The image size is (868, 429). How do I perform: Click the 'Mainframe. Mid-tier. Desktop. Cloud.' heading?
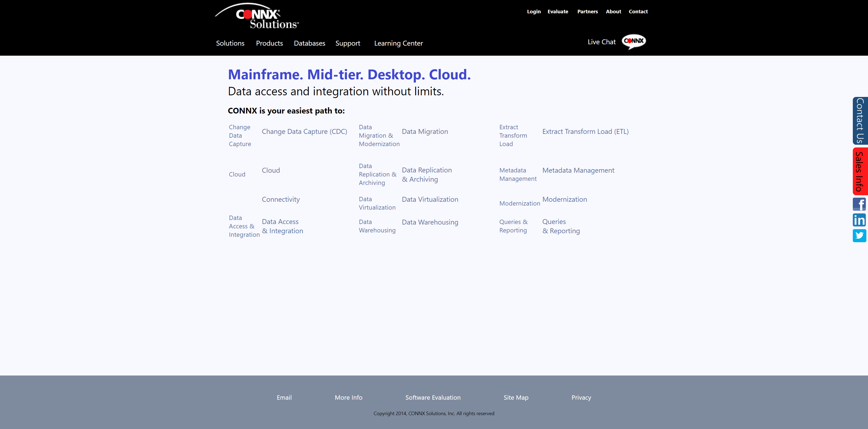tap(349, 75)
